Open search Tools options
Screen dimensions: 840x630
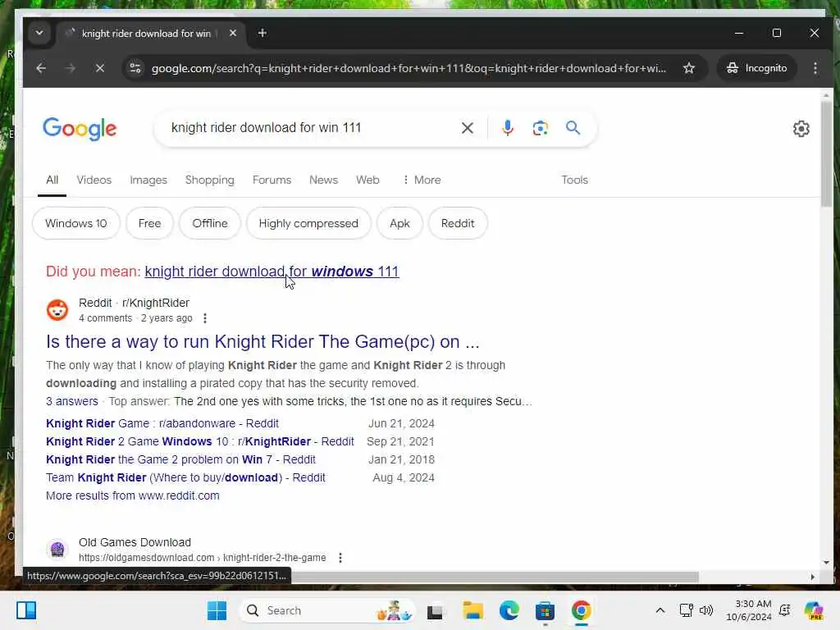pos(574,180)
